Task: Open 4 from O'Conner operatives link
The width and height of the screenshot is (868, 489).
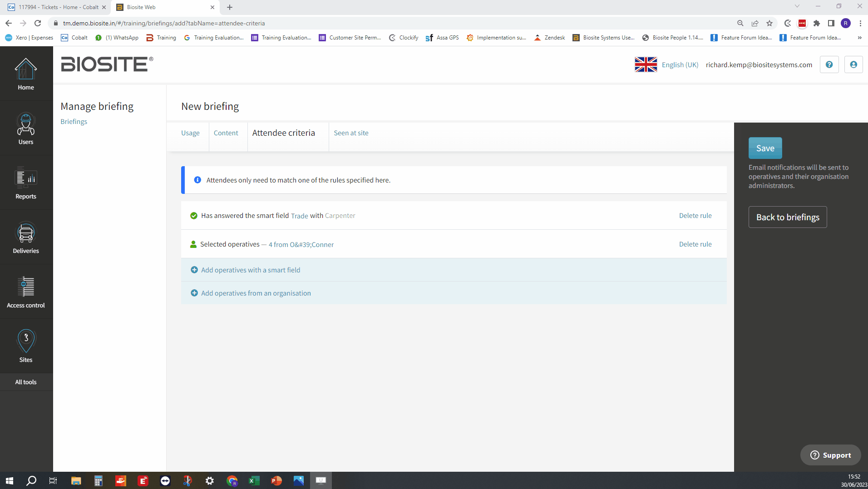Action: pyautogui.click(x=301, y=245)
